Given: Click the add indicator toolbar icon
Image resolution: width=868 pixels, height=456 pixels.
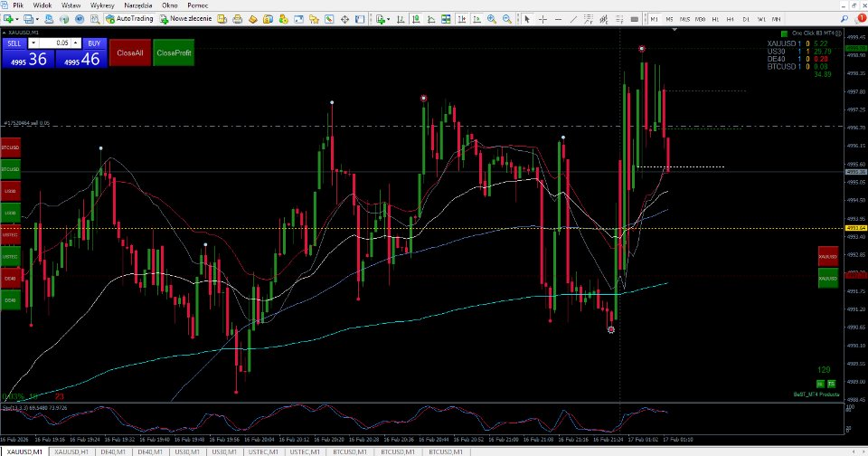Looking at the screenshot, I should (381, 19).
